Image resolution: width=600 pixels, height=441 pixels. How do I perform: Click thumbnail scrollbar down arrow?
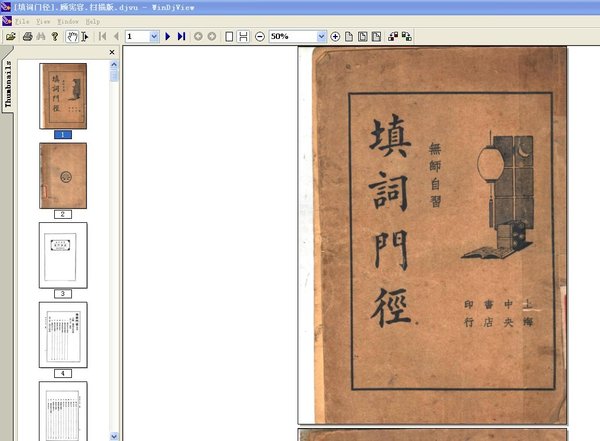(x=114, y=436)
